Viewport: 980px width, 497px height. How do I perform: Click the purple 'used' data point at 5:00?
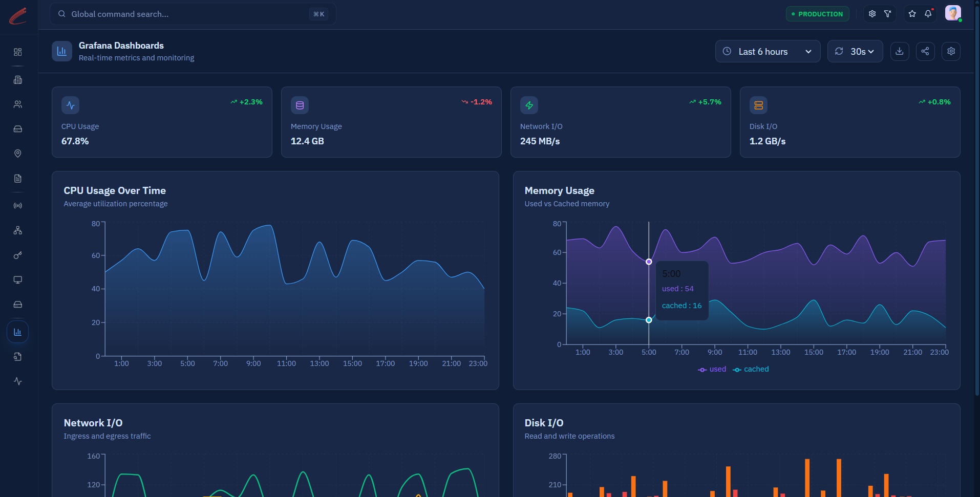coord(649,262)
